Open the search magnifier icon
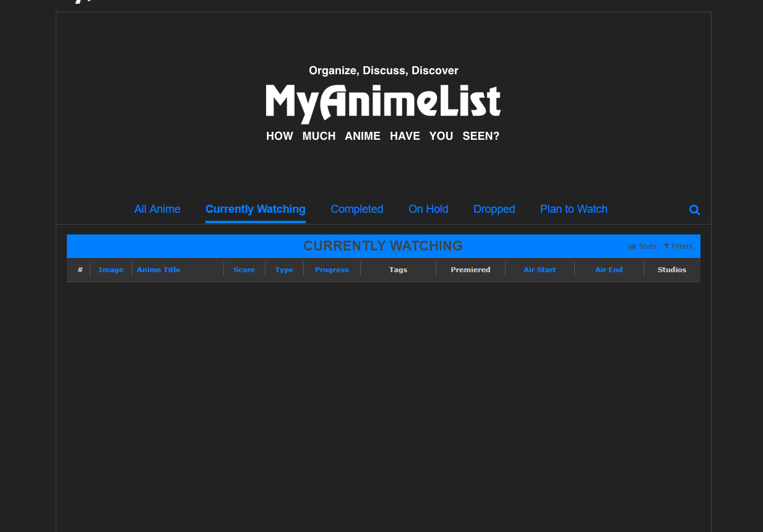763x532 pixels. pyautogui.click(x=694, y=210)
